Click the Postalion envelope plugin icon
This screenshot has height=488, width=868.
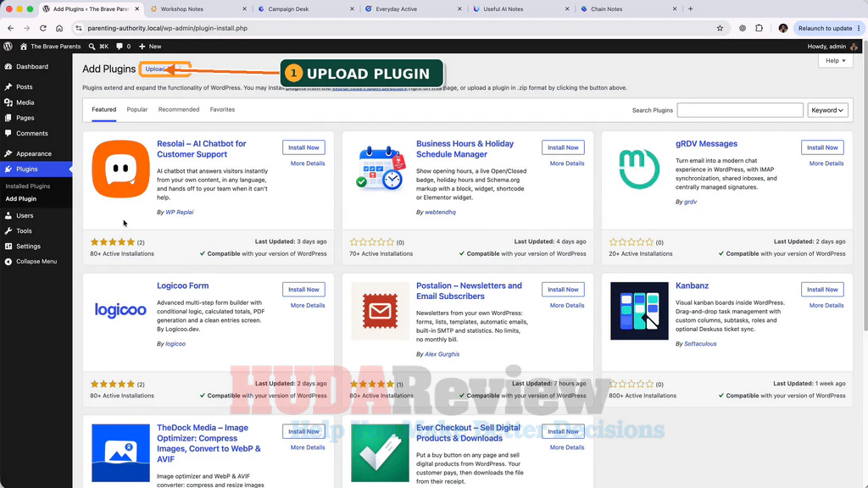381,311
